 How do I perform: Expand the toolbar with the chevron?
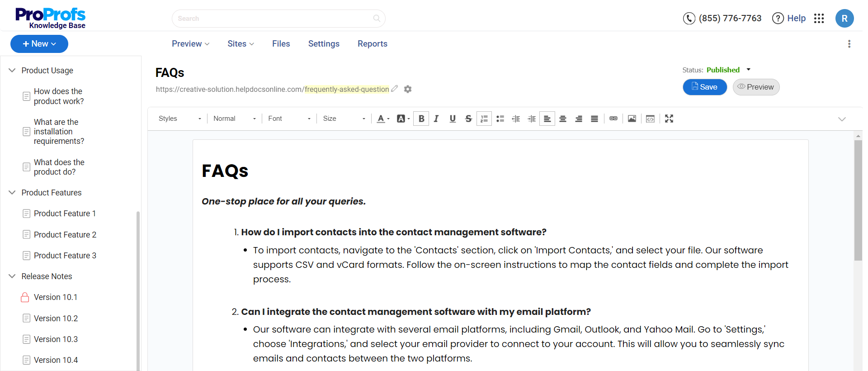pos(842,119)
